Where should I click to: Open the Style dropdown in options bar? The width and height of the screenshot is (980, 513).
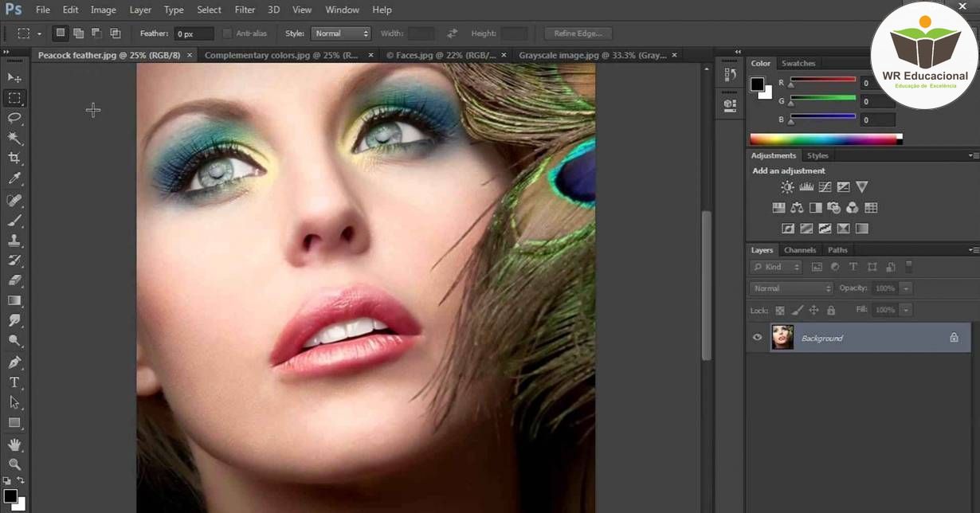coord(341,33)
